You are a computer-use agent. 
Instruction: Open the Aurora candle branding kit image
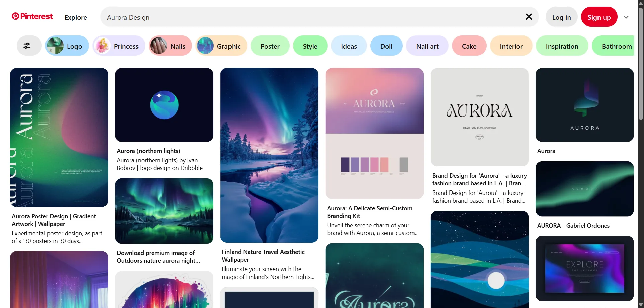pyautogui.click(x=374, y=133)
